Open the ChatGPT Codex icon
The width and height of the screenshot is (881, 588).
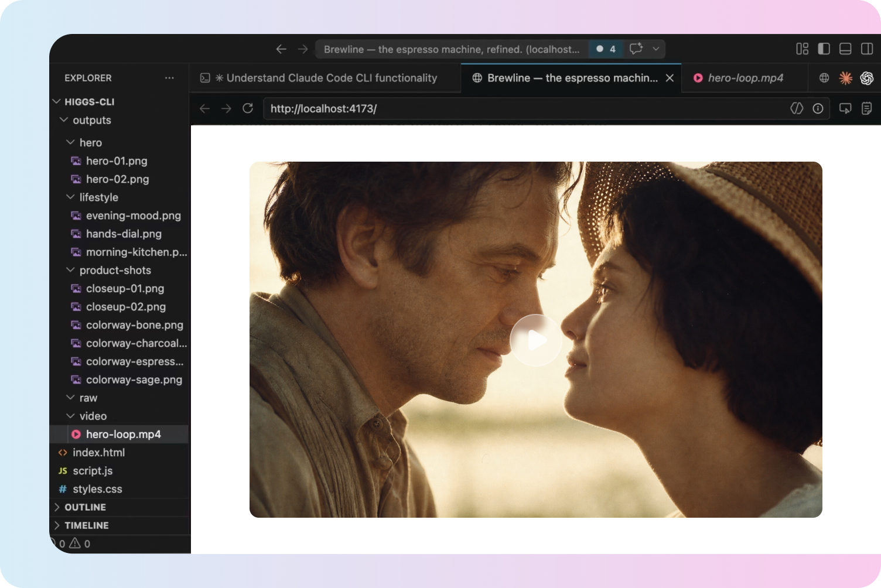867,78
